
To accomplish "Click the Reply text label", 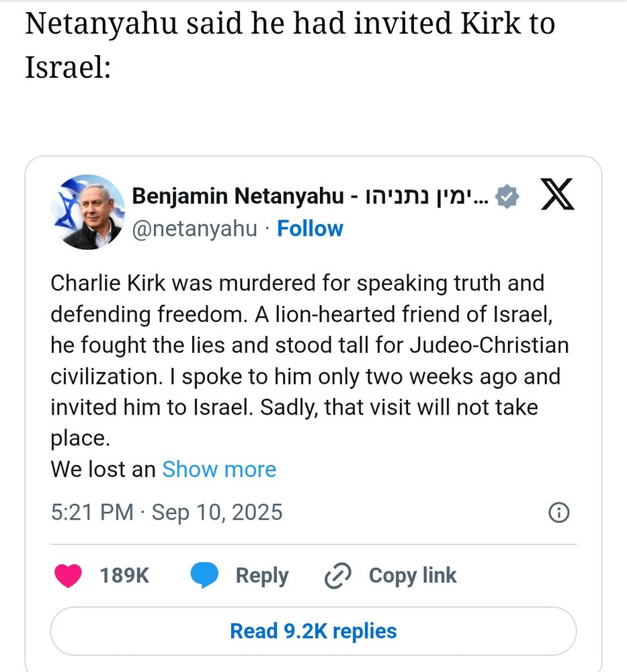I will (x=261, y=576).
